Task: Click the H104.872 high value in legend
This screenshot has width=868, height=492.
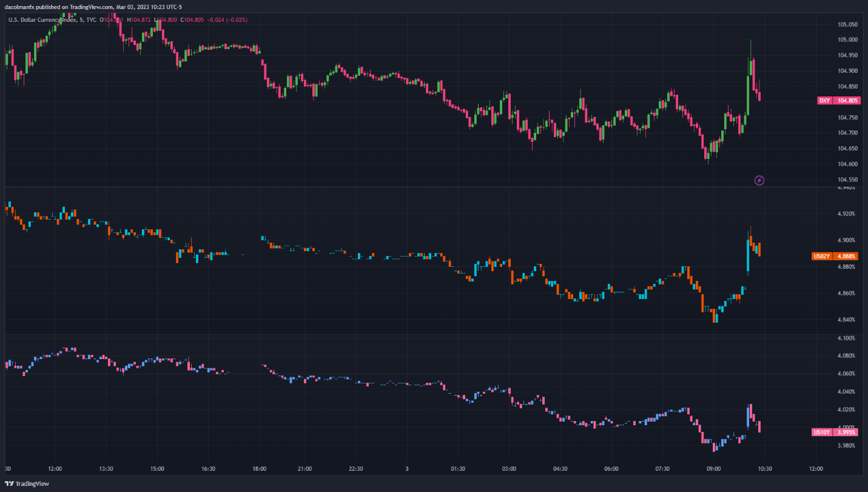Action: coord(140,19)
